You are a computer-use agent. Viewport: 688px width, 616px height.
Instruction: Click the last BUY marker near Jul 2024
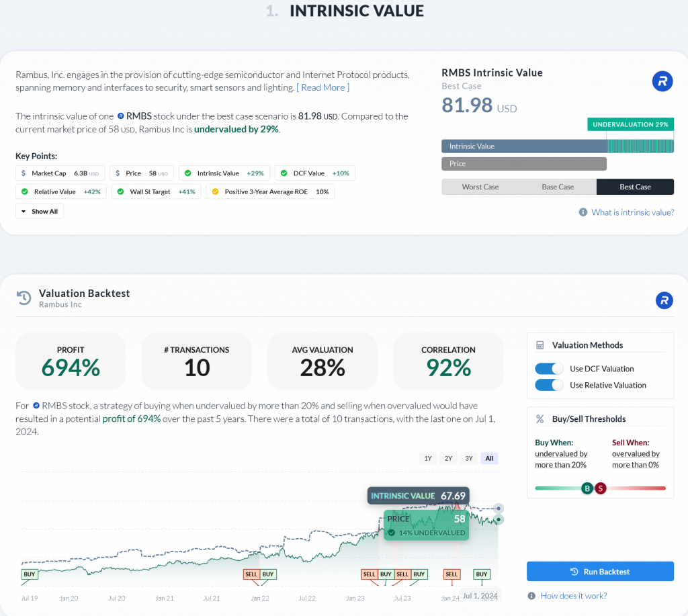[482, 574]
